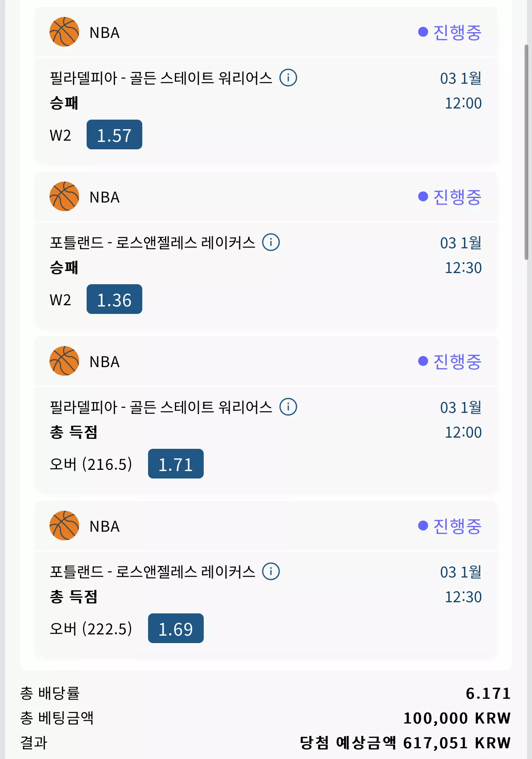This screenshot has width=532, height=759.
Task: Click basketball icon of second NBA card
Action: coord(64,196)
